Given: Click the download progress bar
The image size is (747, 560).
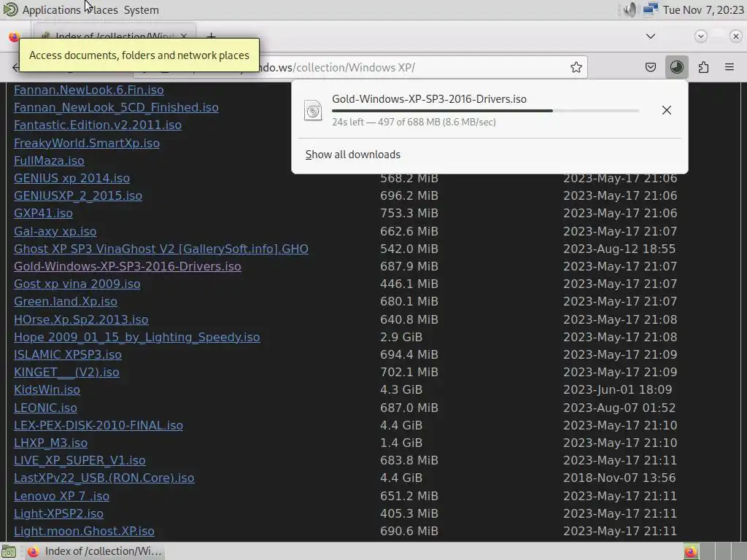Looking at the screenshot, I should 485,111.
